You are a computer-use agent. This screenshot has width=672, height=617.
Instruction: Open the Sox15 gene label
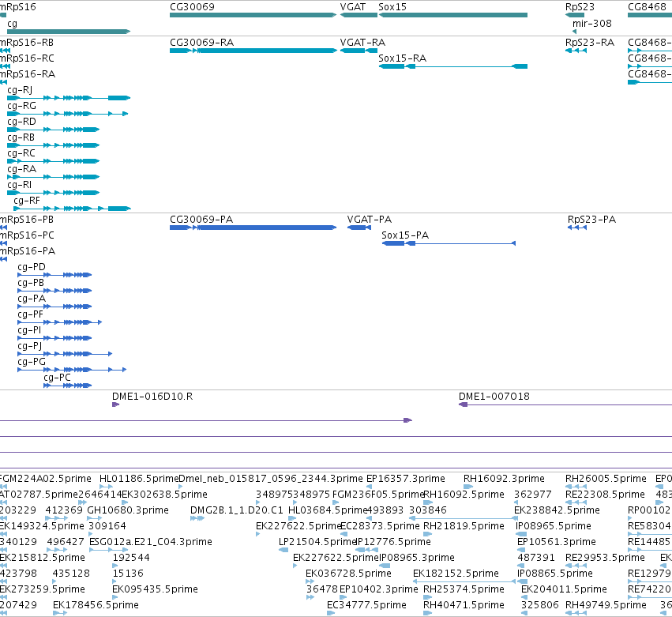click(x=392, y=7)
